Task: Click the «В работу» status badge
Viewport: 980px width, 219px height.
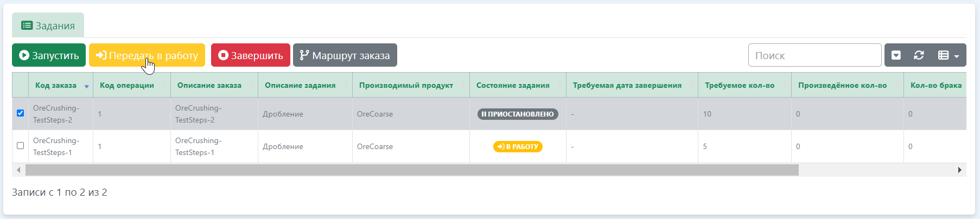Action: coord(518,146)
